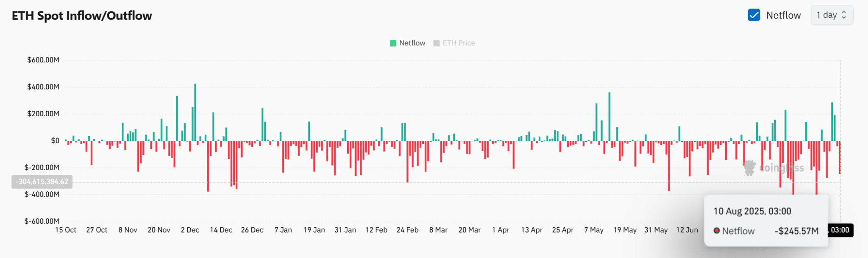Image resolution: width=868 pixels, height=258 pixels.
Task: Click the $600.00M y-axis label
Action: 43,60
